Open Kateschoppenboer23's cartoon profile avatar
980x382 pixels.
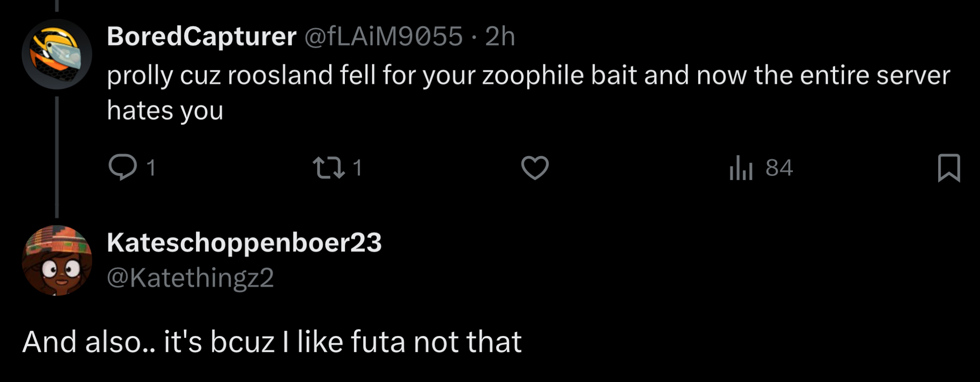(57, 260)
